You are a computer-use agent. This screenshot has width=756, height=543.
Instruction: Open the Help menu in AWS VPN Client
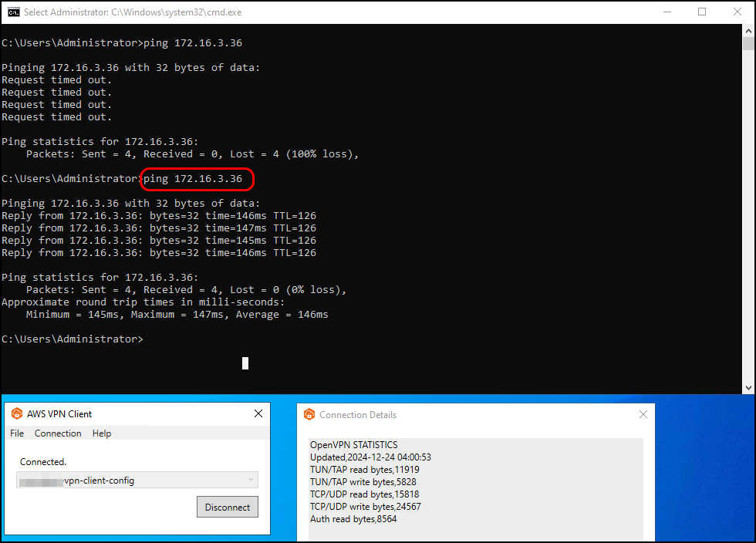click(x=102, y=433)
